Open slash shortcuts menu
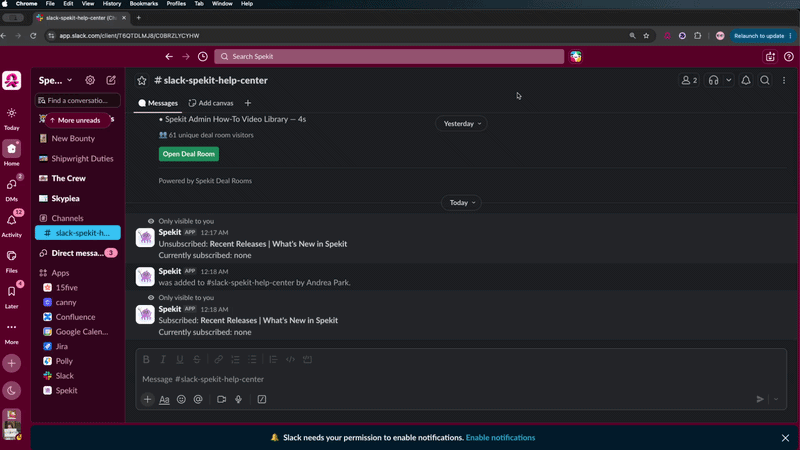This screenshot has height=450, width=800. click(x=262, y=399)
